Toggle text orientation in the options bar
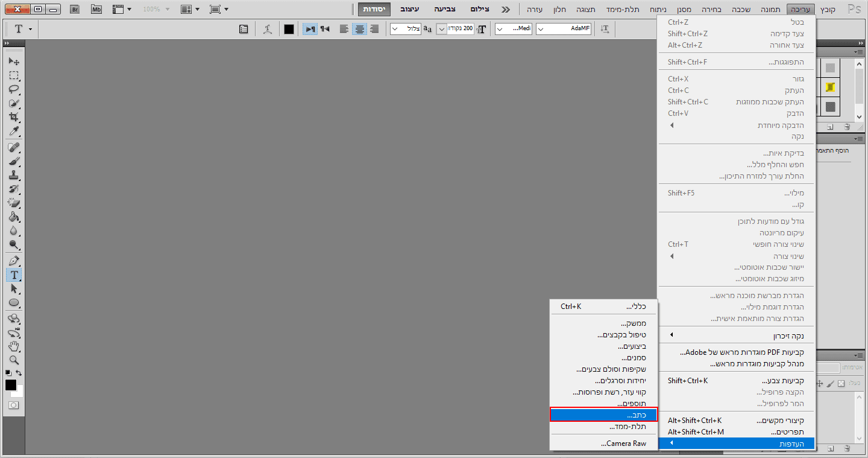Screen dimensions: 868x458 tap(605, 29)
